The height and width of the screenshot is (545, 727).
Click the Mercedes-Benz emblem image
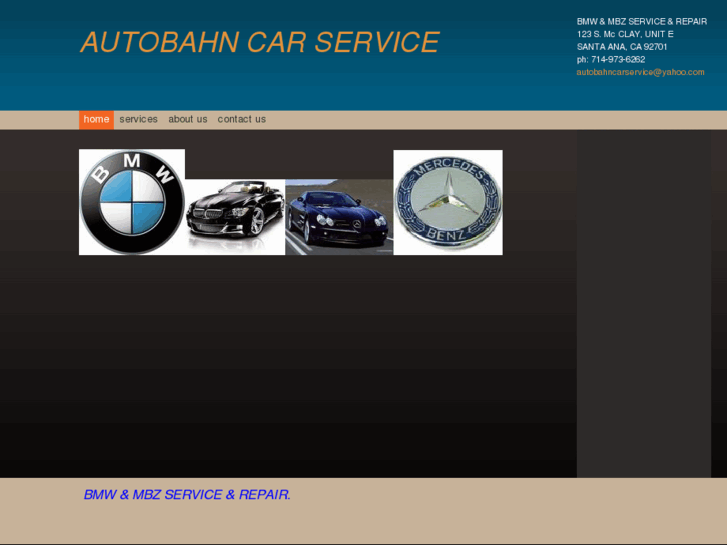click(448, 202)
